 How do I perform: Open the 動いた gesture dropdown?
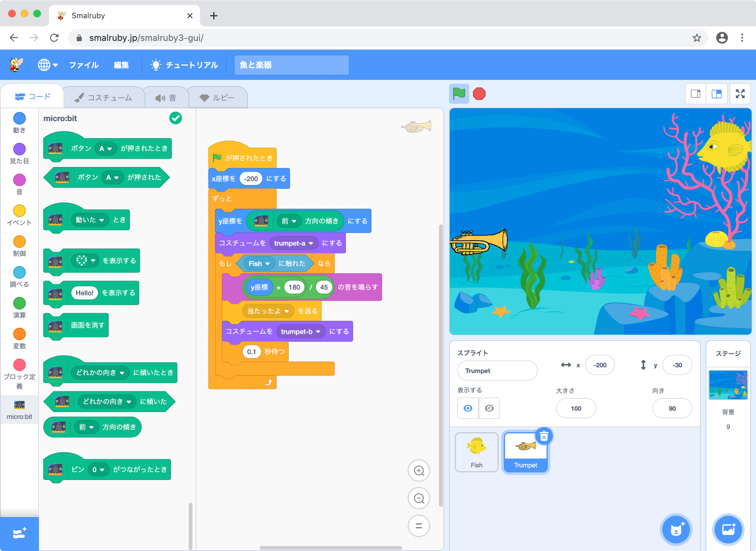pos(90,220)
